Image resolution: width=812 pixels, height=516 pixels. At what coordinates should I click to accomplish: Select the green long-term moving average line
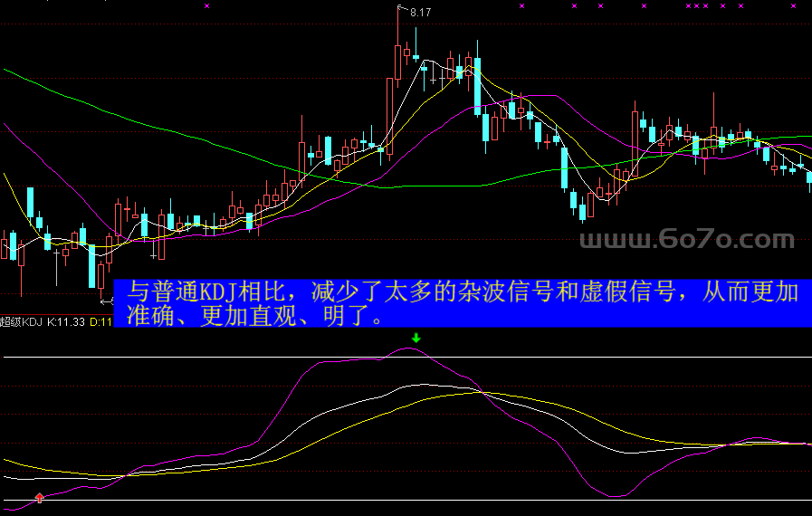click(x=136, y=119)
